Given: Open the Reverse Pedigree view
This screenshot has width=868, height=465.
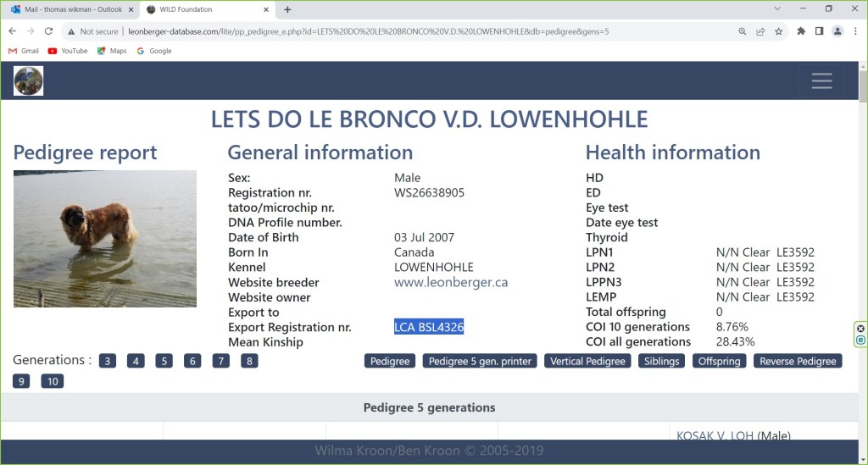Looking at the screenshot, I should tap(798, 361).
